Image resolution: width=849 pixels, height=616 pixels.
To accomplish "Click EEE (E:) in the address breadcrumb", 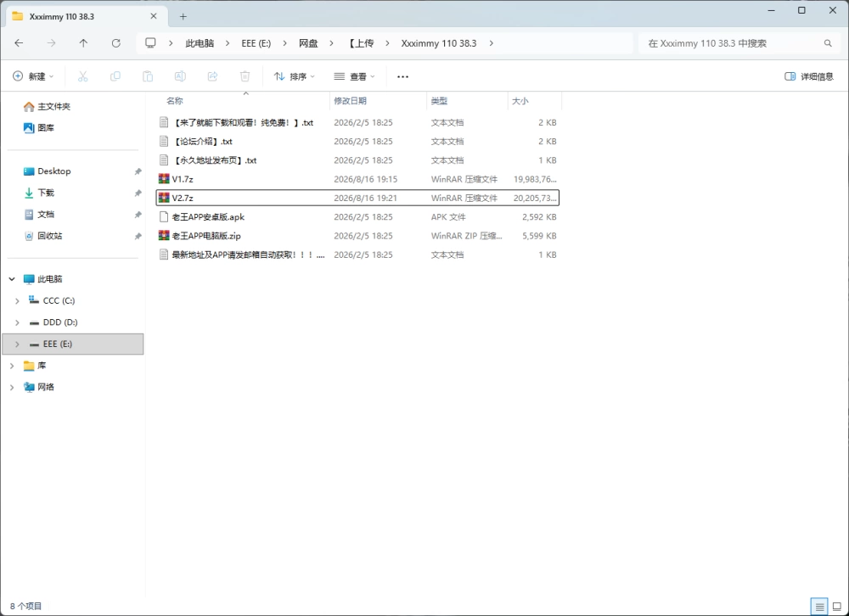I will [256, 43].
